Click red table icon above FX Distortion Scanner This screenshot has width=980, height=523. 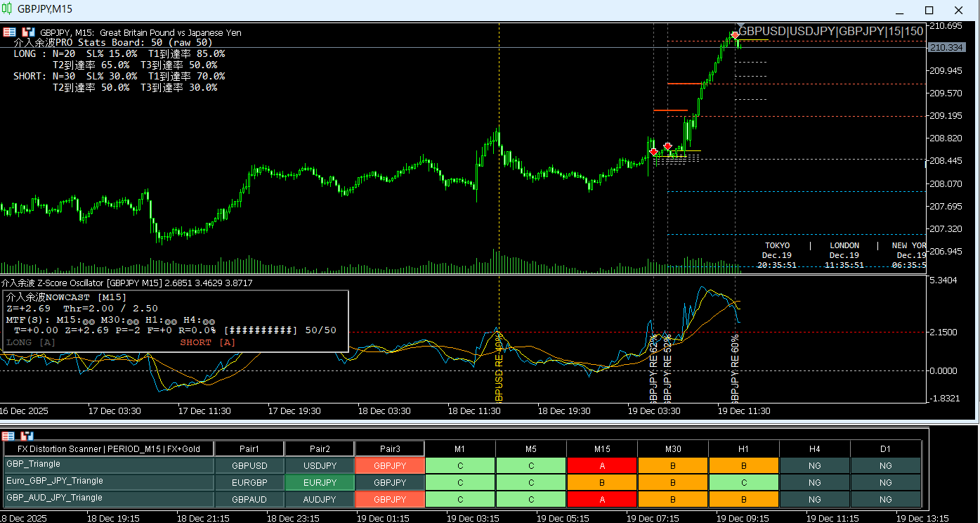(x=10, y=436)
